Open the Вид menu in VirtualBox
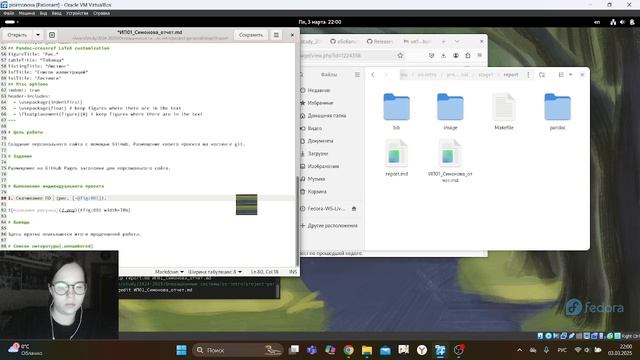Screen dimensions: 640x360 (x=43, y=13)
